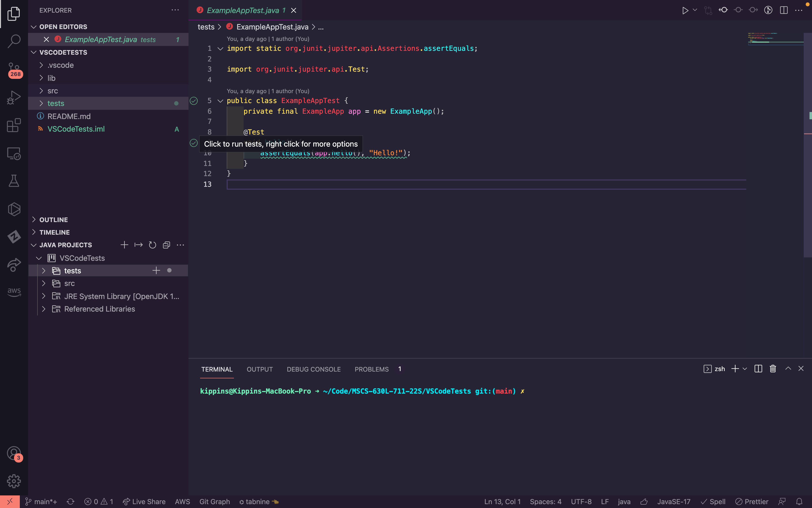Open the AWS Toolkit view
The width and height of the screenshot is (812, 508).
[14, 292]
